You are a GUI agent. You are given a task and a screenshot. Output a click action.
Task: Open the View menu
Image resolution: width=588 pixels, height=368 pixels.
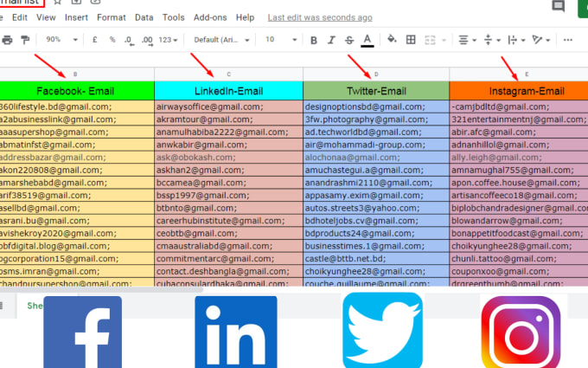coord(46,17)
